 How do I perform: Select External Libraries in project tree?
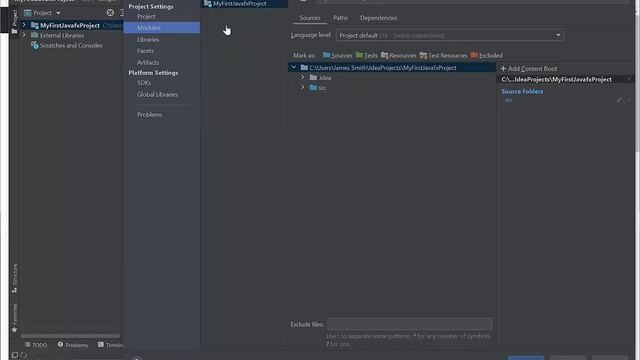point(62,36)
